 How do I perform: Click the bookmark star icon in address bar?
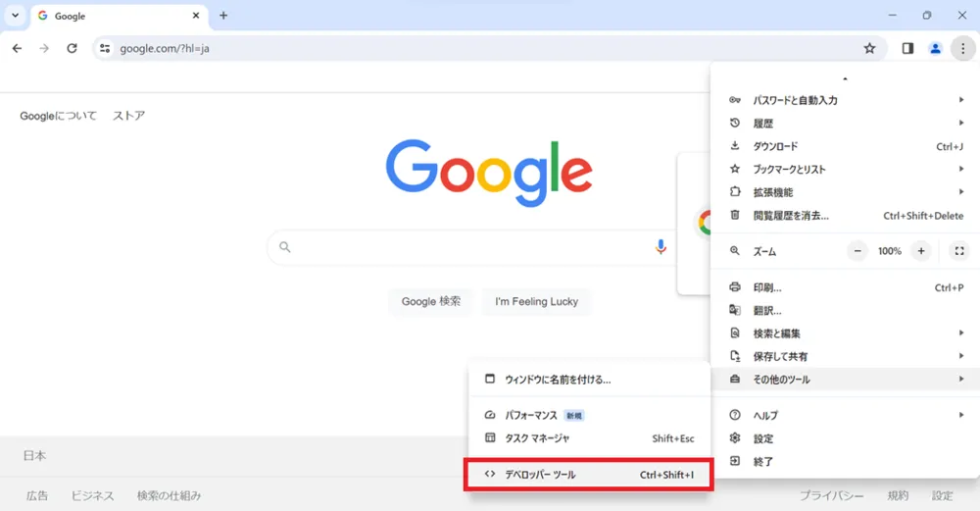click(869, 48)
